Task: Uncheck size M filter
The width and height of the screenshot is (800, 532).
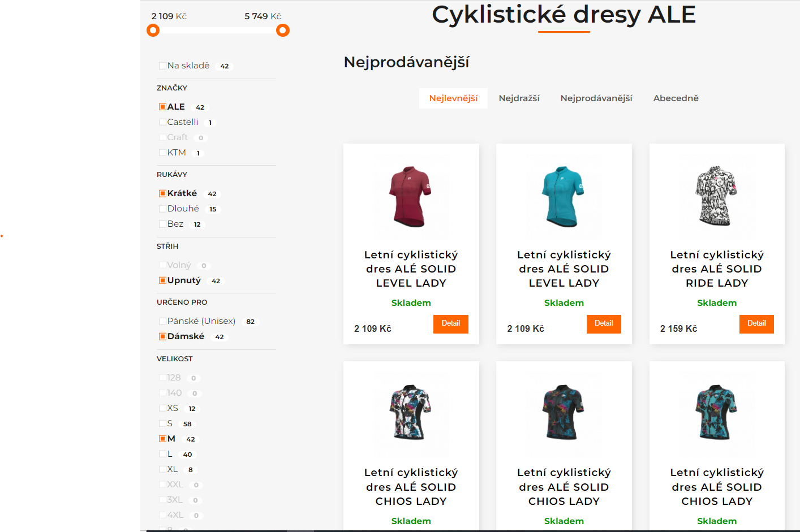Action: (162, 439)
